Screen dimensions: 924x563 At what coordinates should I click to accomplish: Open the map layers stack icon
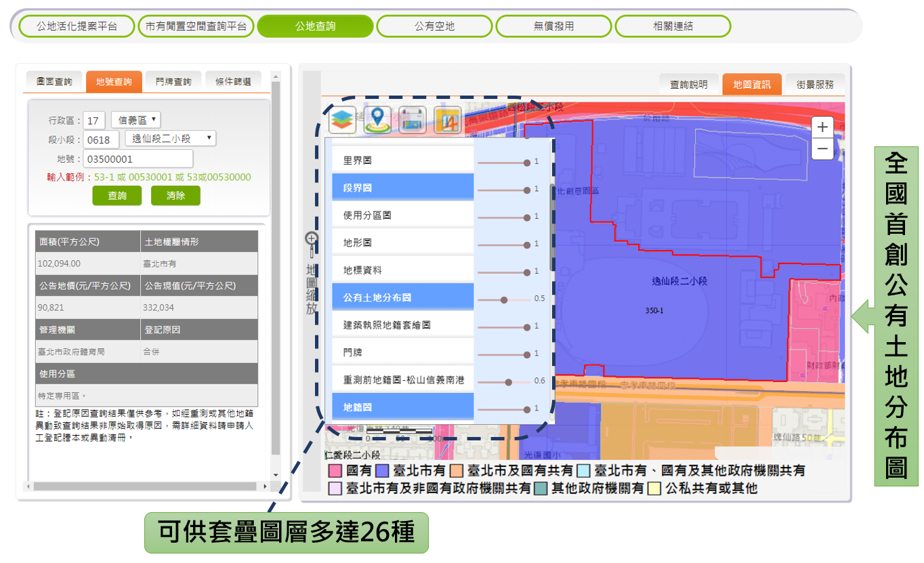tap(342, 120)
